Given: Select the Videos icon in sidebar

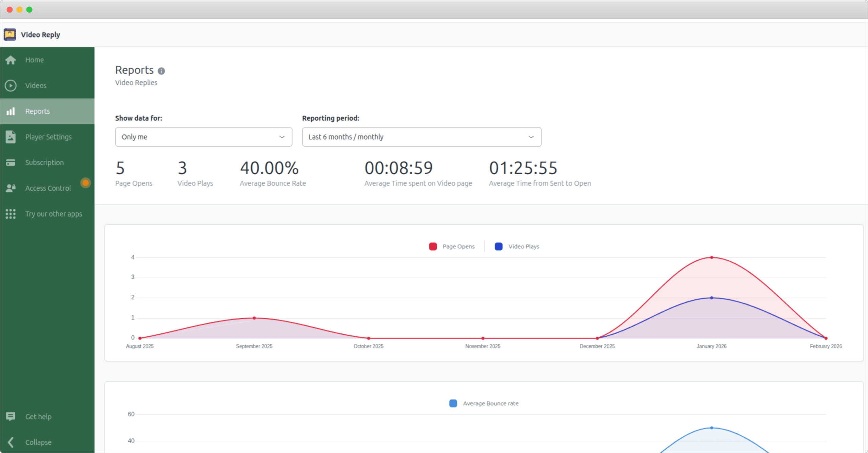Looking at the screenshot, I should [11, 85].
